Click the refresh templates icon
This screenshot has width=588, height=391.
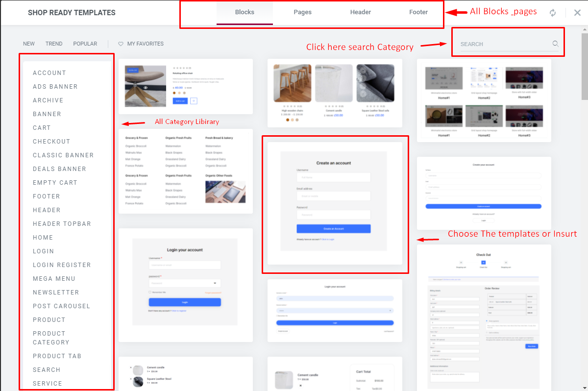553,13
